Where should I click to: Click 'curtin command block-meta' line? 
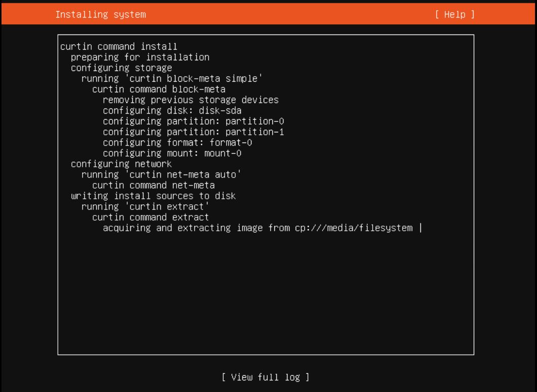159,89
